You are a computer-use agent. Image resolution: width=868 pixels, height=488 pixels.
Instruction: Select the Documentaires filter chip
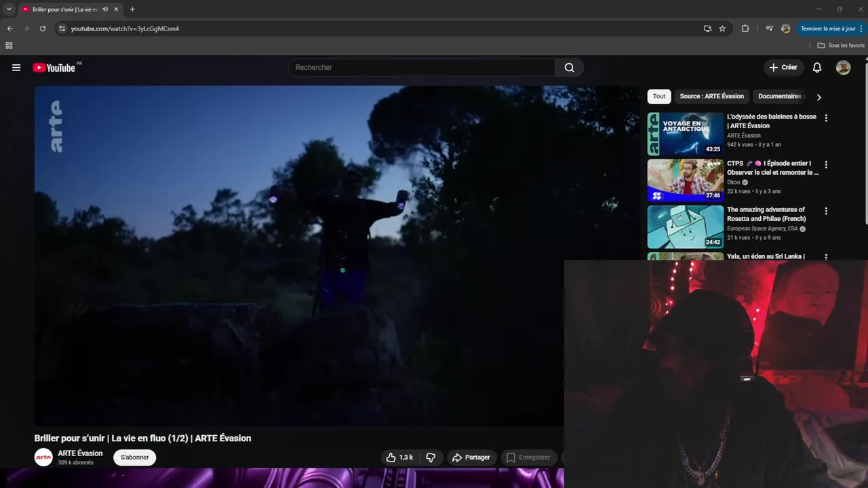(x=780, y=96)
